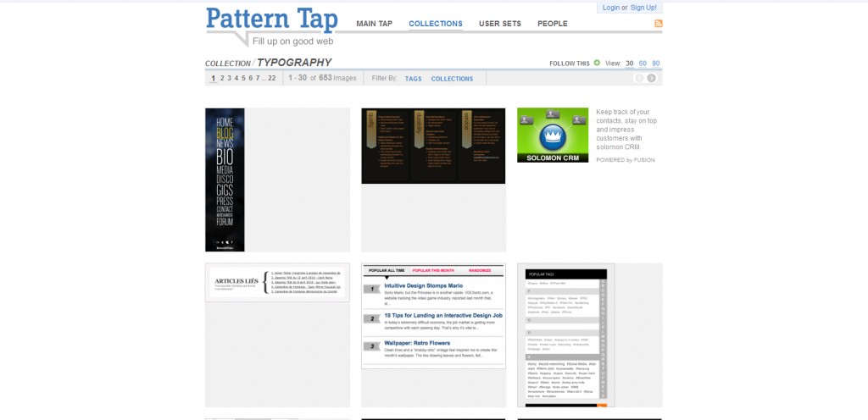The image size is (868, 420).
Task: Open the People menu
Action: [x=553, y=24]
